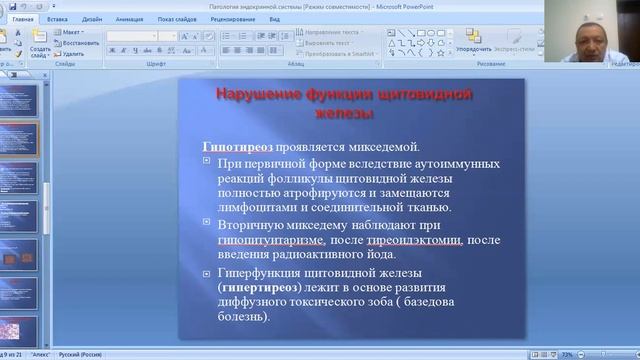
Task: Decrease the list indent level
Action: click(x=261, y=36)
